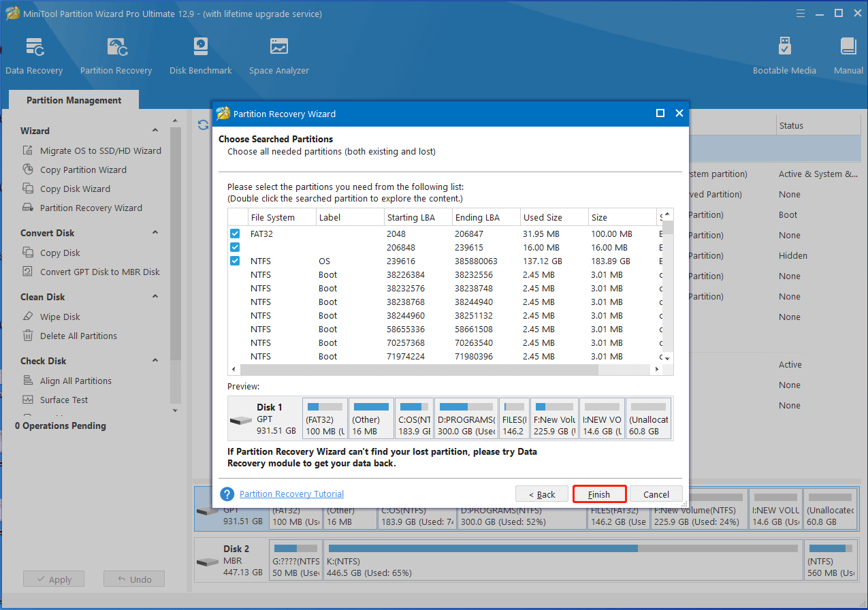Click sidebar scroll down arrow
The image size is (868, 610).
(x=175, y=411)
